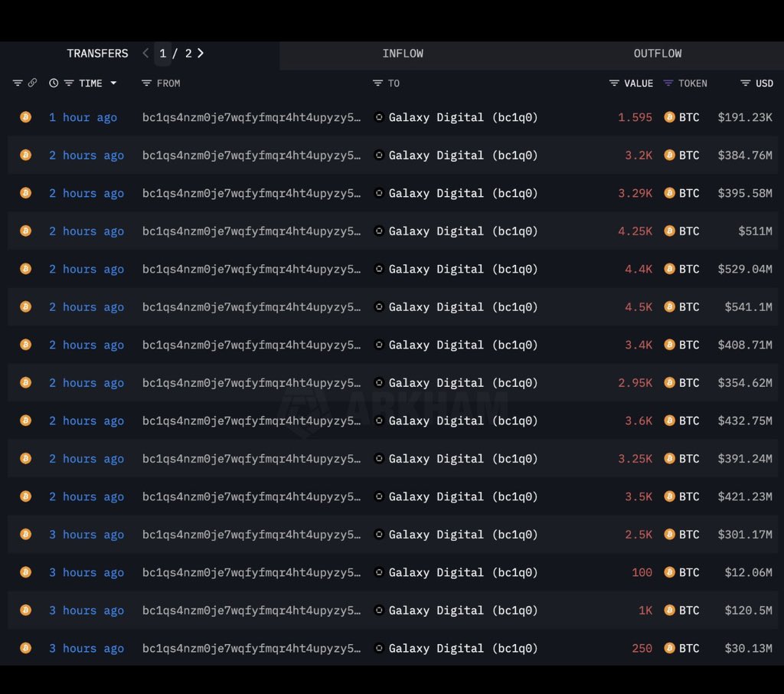Click the USD amount '$12.06M'
Screen dimensions: 784x694
click(x=748, y=572)
